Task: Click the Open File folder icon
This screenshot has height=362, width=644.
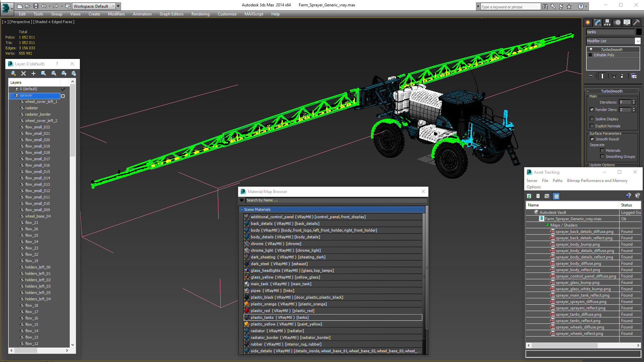Action: click(x=28, y=6)
